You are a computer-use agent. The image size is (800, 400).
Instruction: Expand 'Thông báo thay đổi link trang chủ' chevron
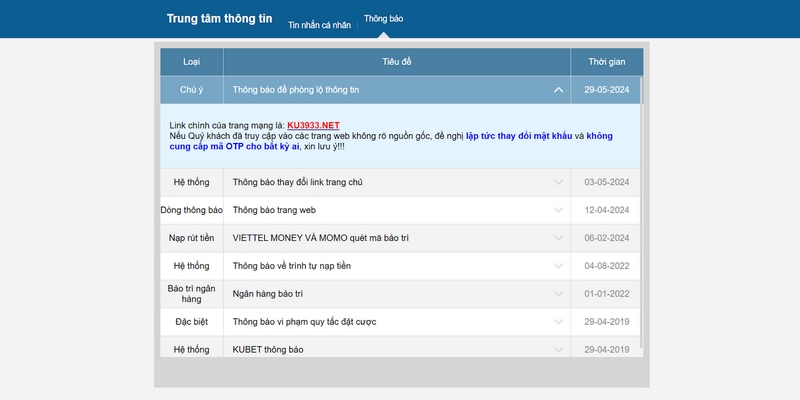coord(558,182)
